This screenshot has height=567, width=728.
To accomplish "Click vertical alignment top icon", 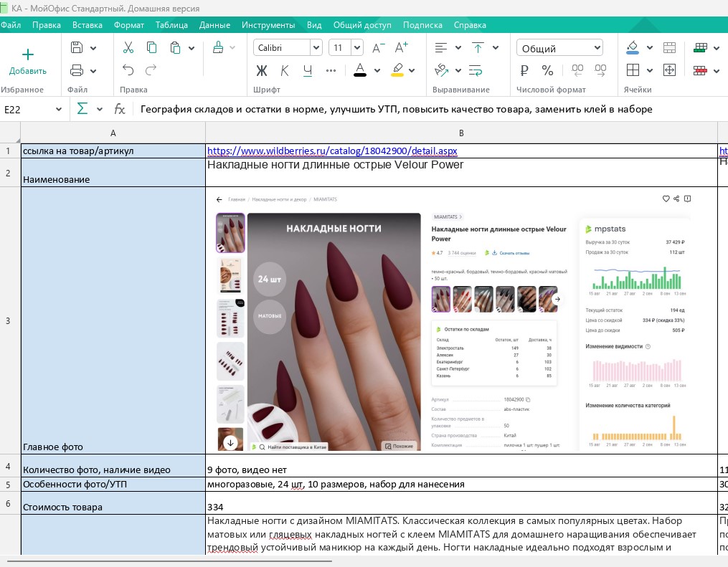I will [x=478, y=47].
